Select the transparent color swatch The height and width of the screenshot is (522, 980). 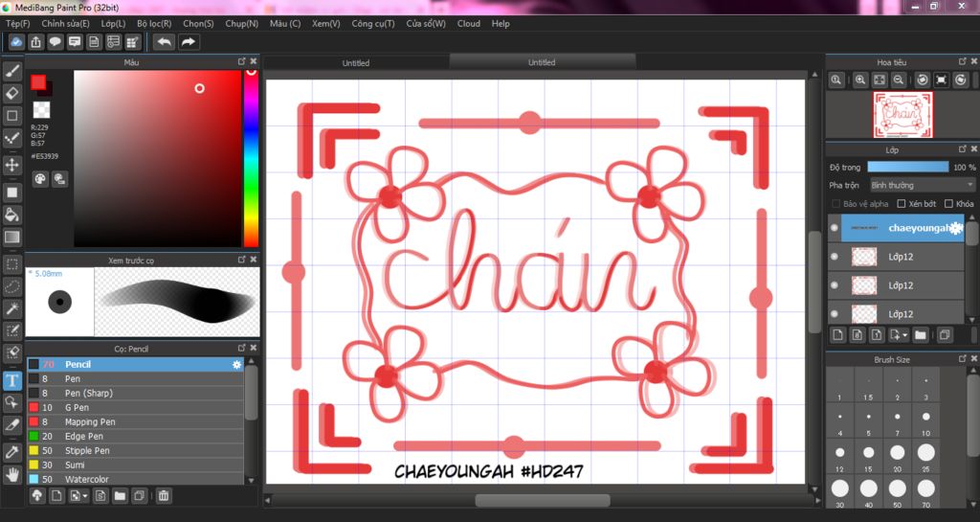[41, 110]
